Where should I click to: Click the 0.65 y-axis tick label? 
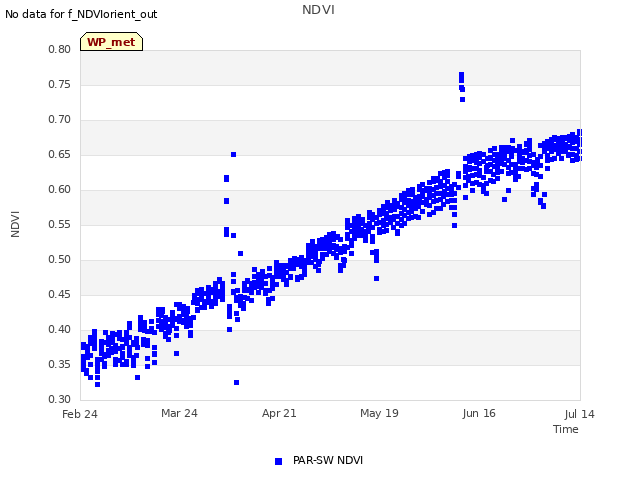60,154
